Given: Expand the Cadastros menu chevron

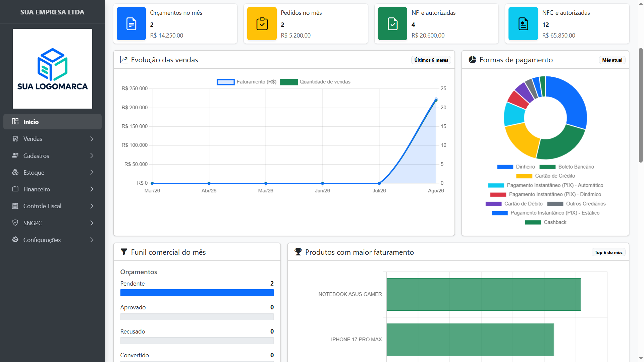Looking at the screenshot, I should (x=92, y=156).
